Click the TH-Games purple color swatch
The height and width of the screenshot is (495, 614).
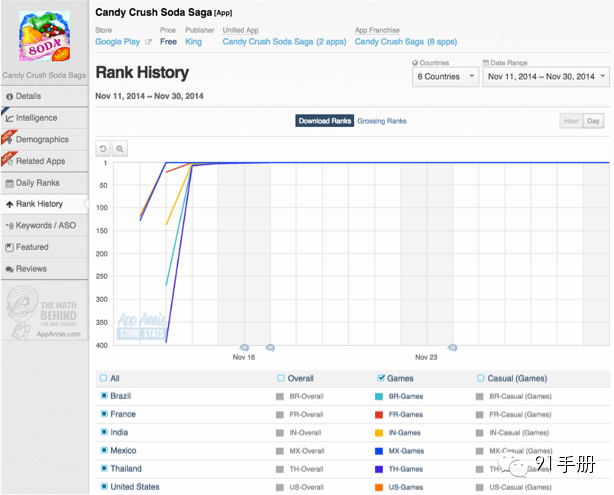pyautogui.click(x=379, y=469)
